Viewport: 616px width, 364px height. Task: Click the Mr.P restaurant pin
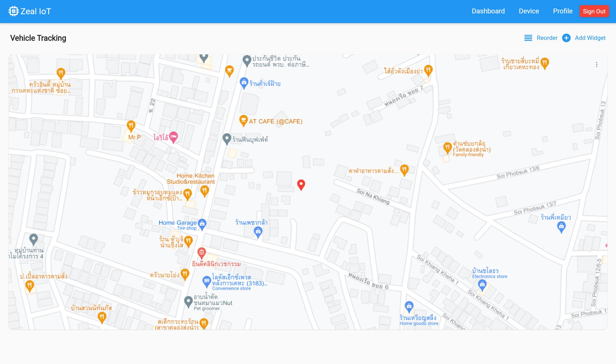pyautogui.click(x=131, y=125)
